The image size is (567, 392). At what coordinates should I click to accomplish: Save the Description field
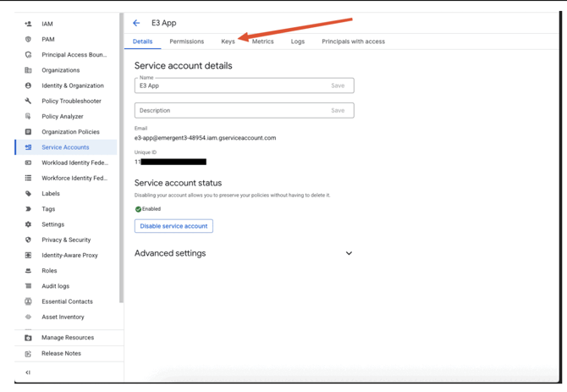338,110
